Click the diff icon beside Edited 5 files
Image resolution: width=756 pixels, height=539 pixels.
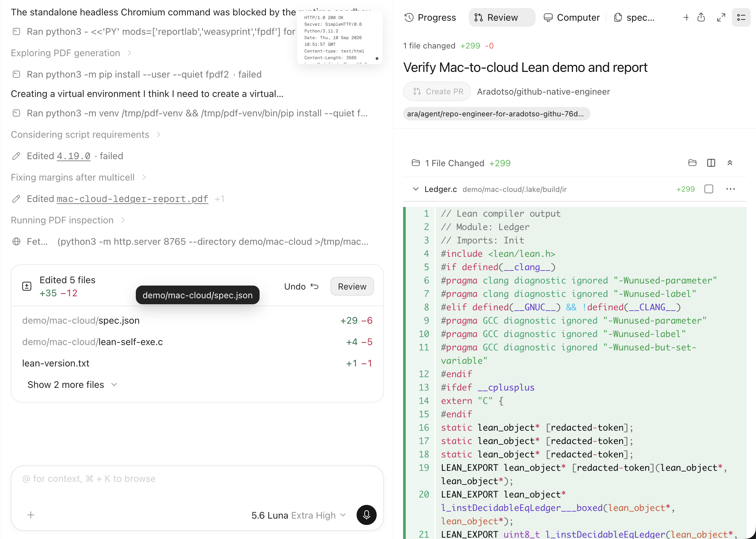coord(27,286)
